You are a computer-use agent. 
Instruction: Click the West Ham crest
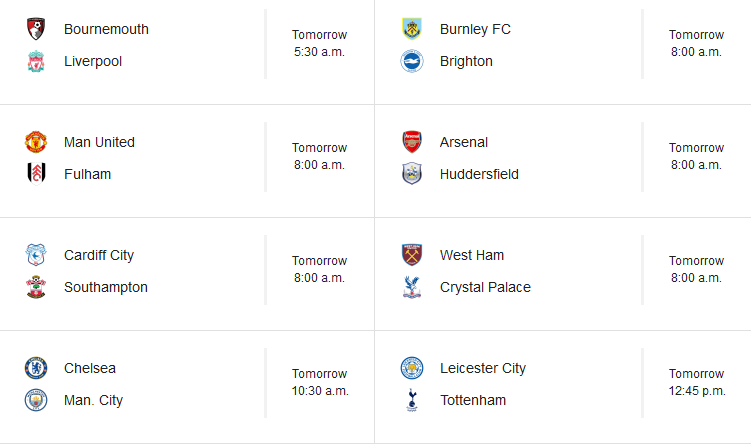[x=412, y=255]
